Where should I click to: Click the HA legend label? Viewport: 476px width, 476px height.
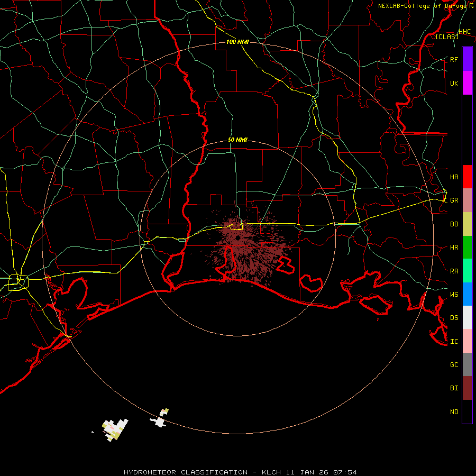pyautogui.click(x=454, y=177)
